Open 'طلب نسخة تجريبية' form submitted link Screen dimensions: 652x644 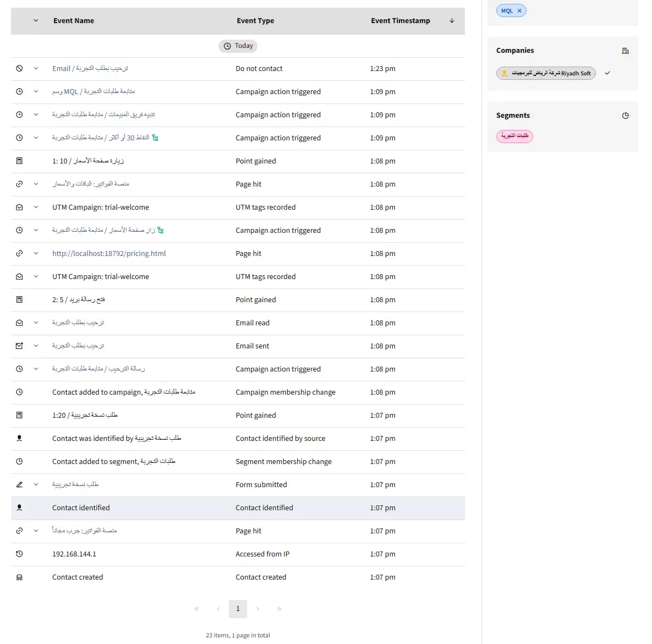[75, 484]
